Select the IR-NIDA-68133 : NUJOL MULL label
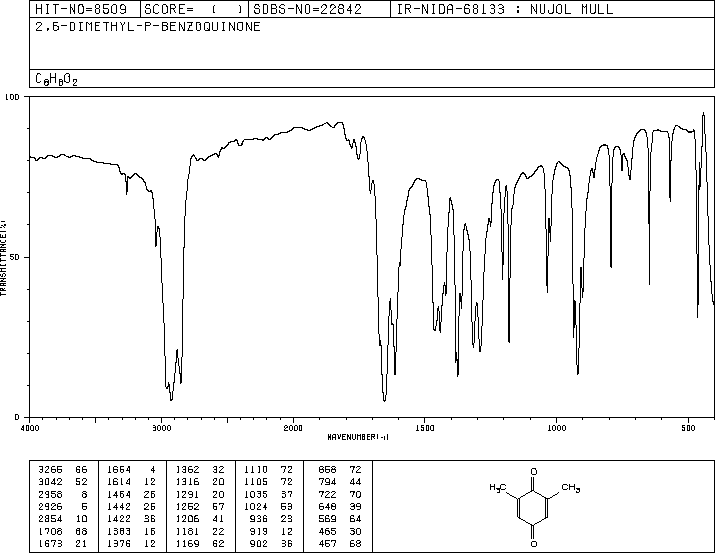 point(505,9)
